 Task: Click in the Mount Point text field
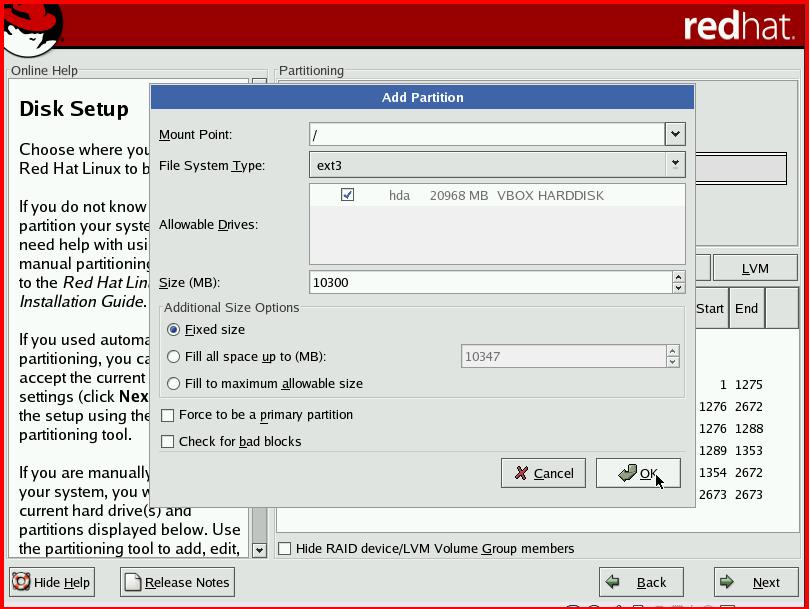[487, 134]
